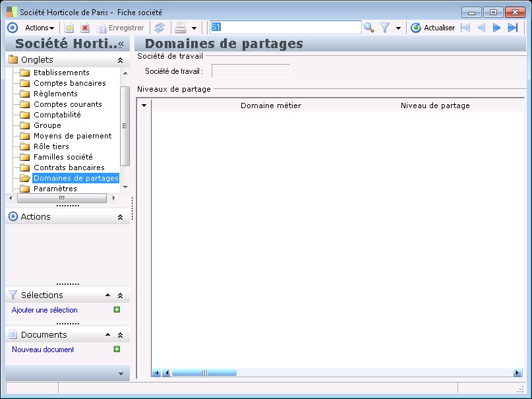Open the Comptes bancaires tab folder

(x=70, y=83)
